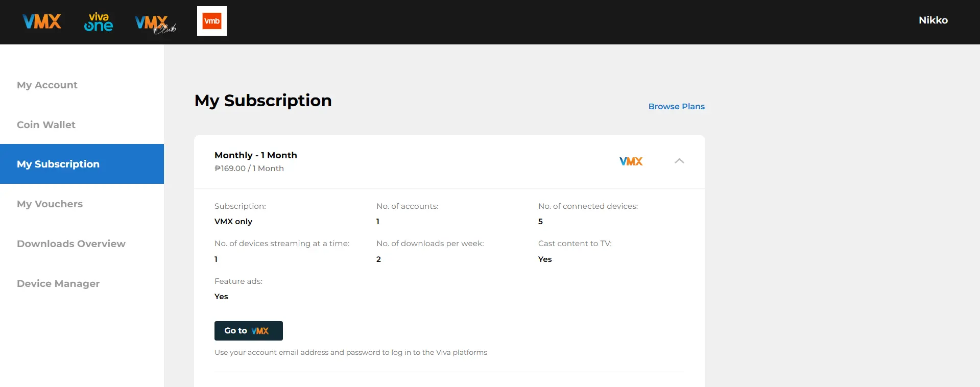Switch to the Viva One platform logo
980x387 pixels.
[99, 22]
